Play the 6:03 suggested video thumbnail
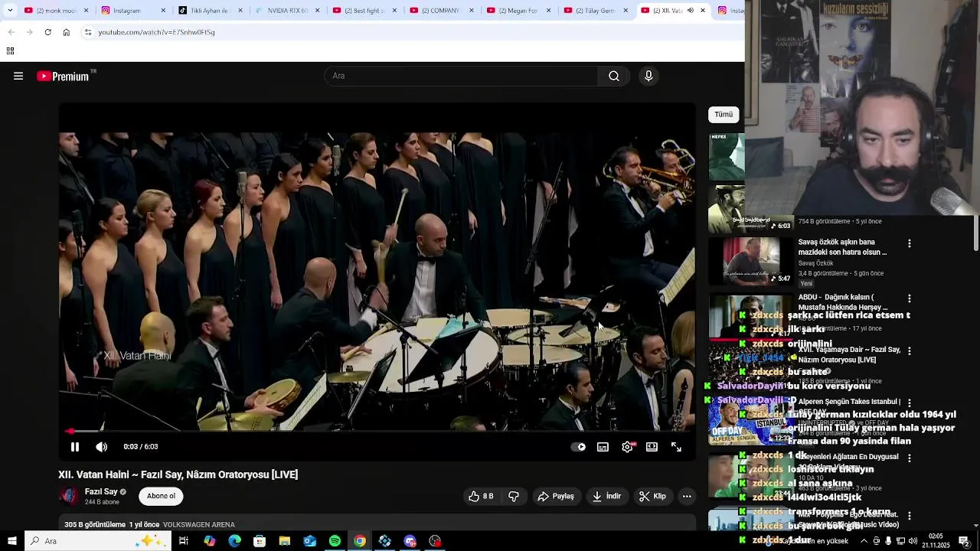This screenshot has height=551, width=980. pyautogui.click(x=751, y=208)
